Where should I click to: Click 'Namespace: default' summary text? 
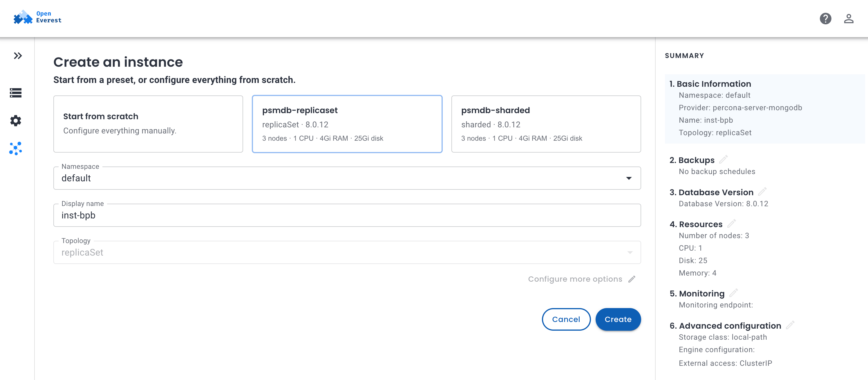click(x=714, y=95)
